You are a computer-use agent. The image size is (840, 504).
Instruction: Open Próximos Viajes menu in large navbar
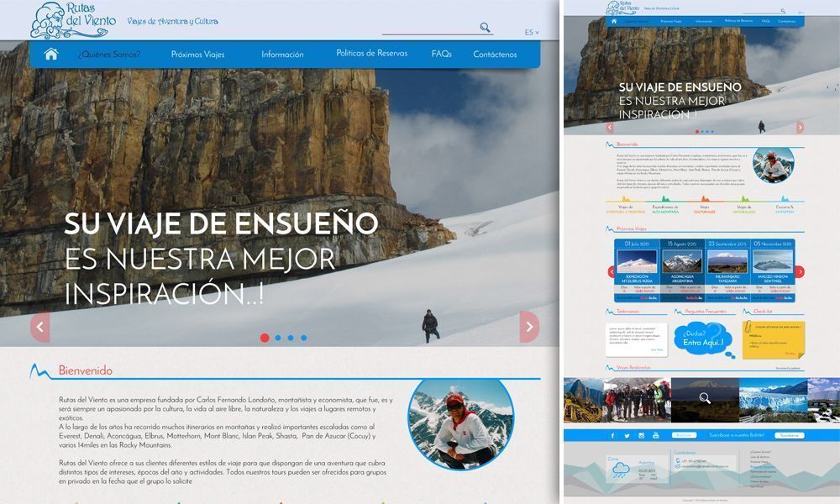[x=197, y=55]
